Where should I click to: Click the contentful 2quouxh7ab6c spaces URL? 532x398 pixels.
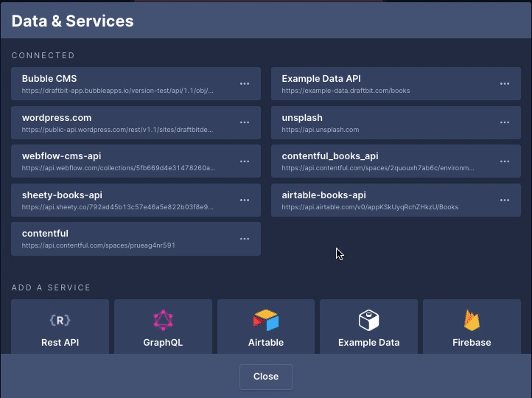pos(378,168)
